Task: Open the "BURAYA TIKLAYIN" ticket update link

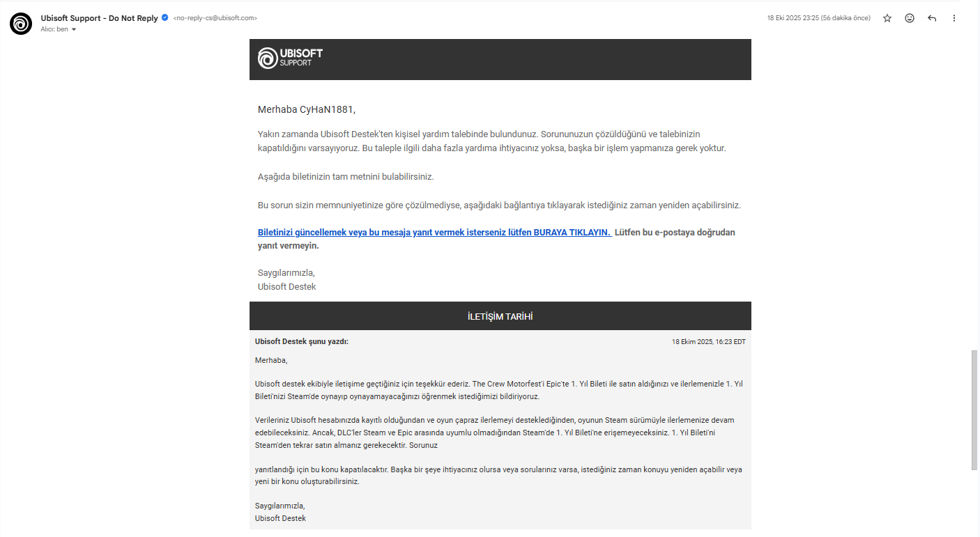Action: point(434,232)
